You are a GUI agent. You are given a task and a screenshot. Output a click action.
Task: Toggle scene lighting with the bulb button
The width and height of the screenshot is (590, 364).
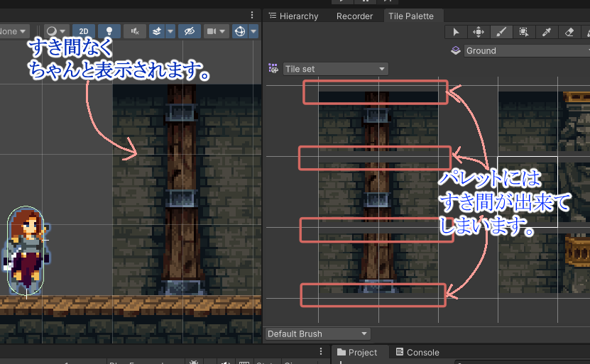(x=109, y=31)
